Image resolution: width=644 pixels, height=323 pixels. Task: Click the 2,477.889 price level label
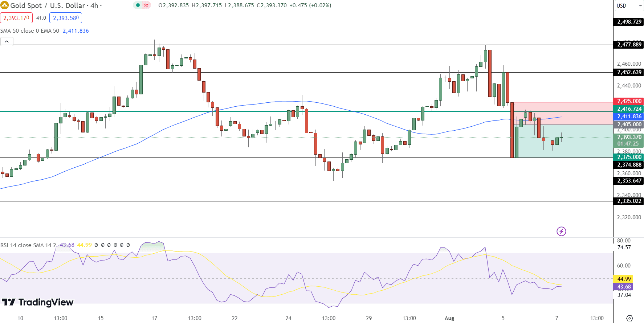pyautogui.click(x=629, y=45)
